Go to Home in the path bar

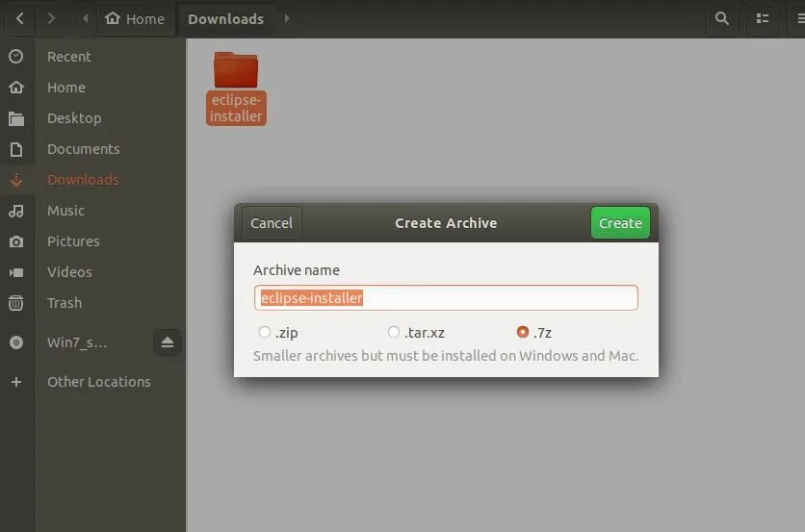point(135,19)
